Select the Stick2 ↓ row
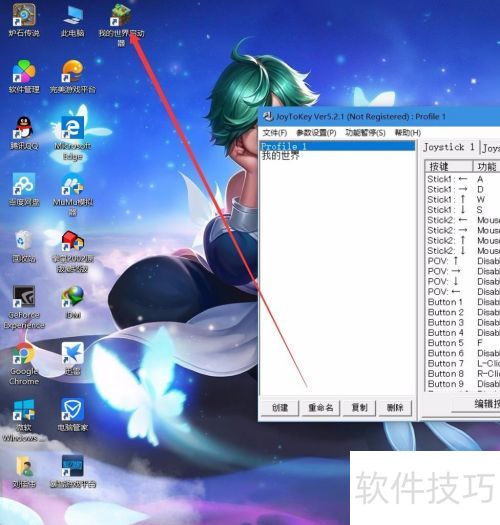This screenshot has width=500, height=525. (463, 251)
